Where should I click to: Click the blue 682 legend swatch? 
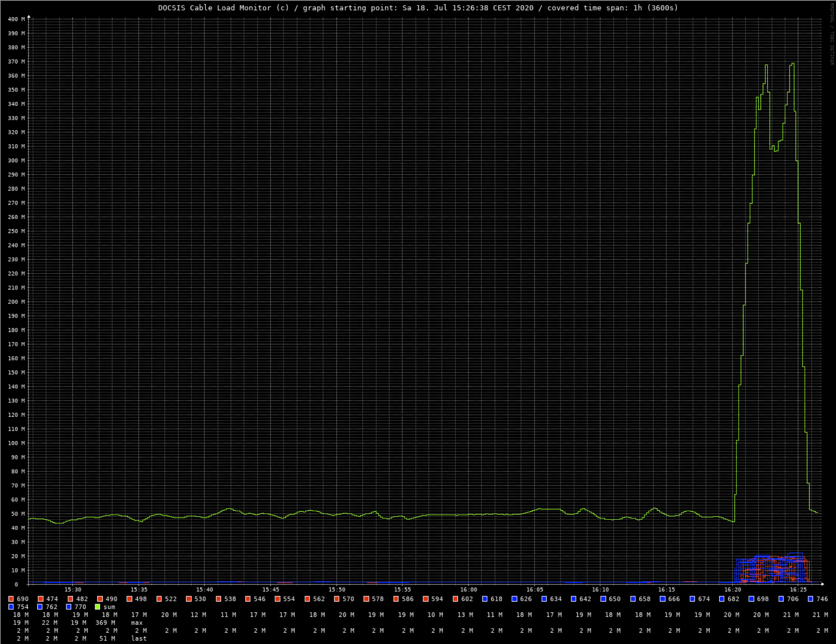click(722, 599)
